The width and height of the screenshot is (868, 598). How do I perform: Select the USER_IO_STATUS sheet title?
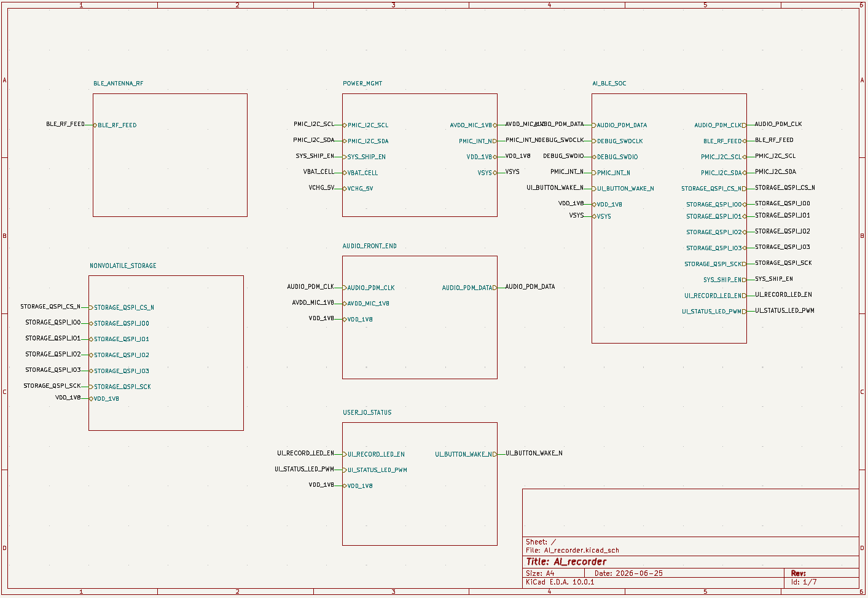[367, 413]
